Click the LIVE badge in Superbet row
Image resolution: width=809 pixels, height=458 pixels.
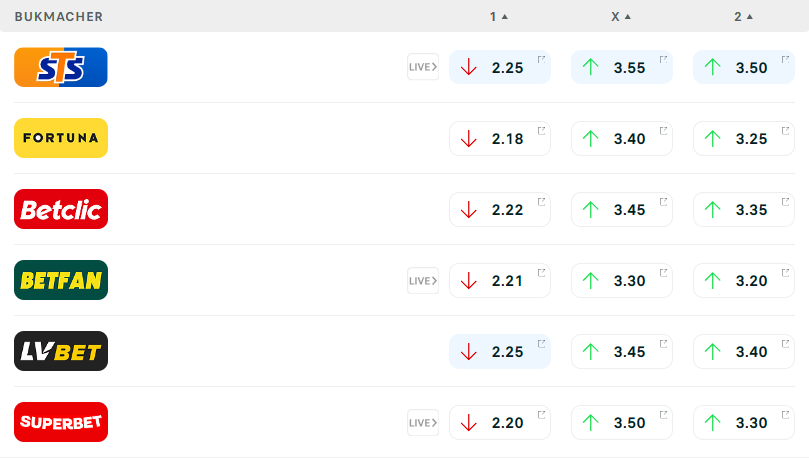[423, 423]
